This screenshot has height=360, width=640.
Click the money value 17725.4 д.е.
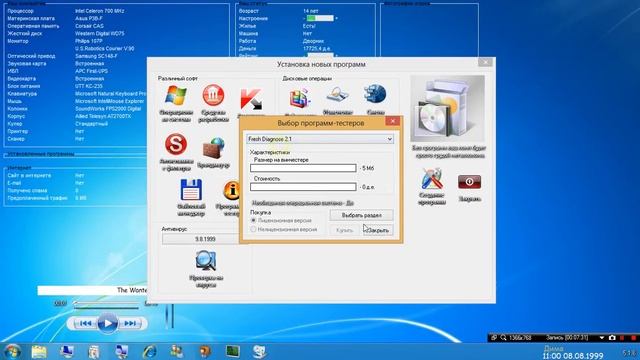click(x=317, y=49)
